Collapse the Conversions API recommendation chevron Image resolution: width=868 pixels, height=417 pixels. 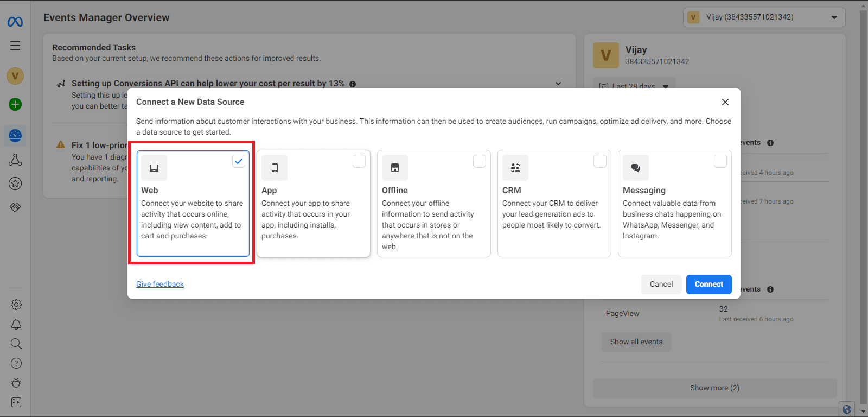558,84
